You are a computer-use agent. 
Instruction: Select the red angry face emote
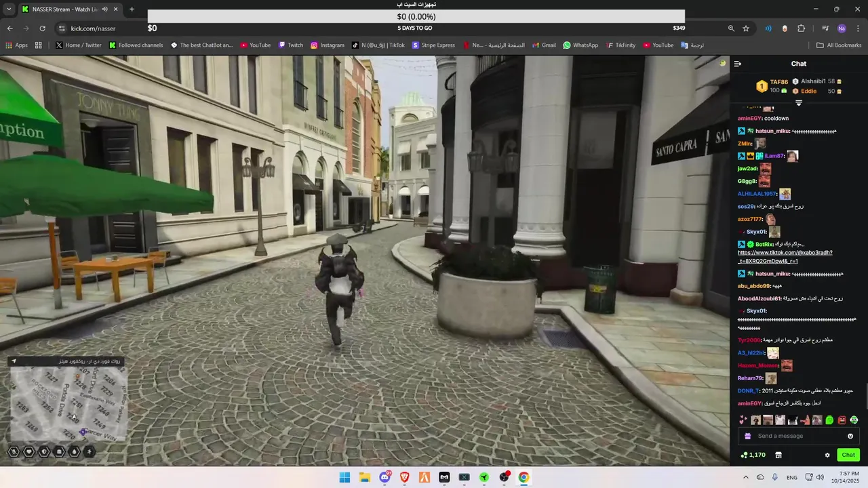842,420
